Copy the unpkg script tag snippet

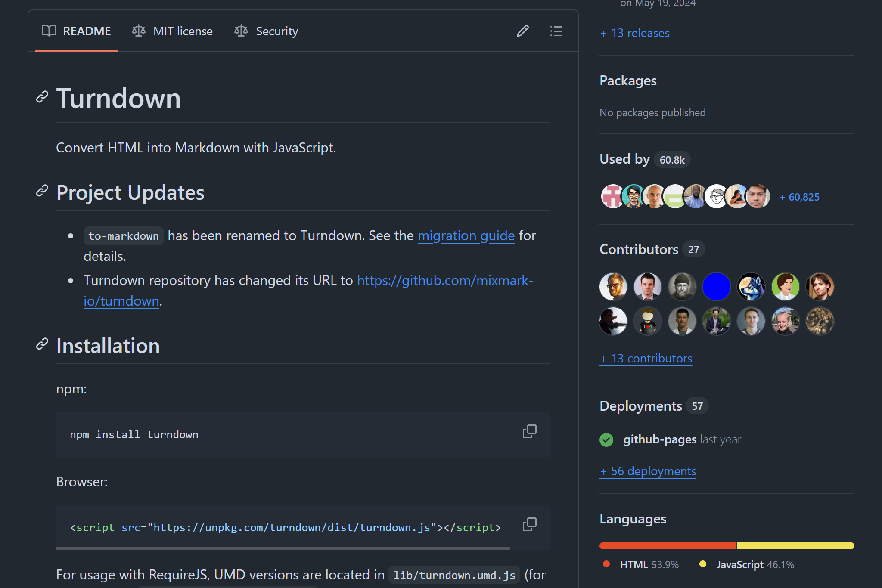(x=529, y=524)
